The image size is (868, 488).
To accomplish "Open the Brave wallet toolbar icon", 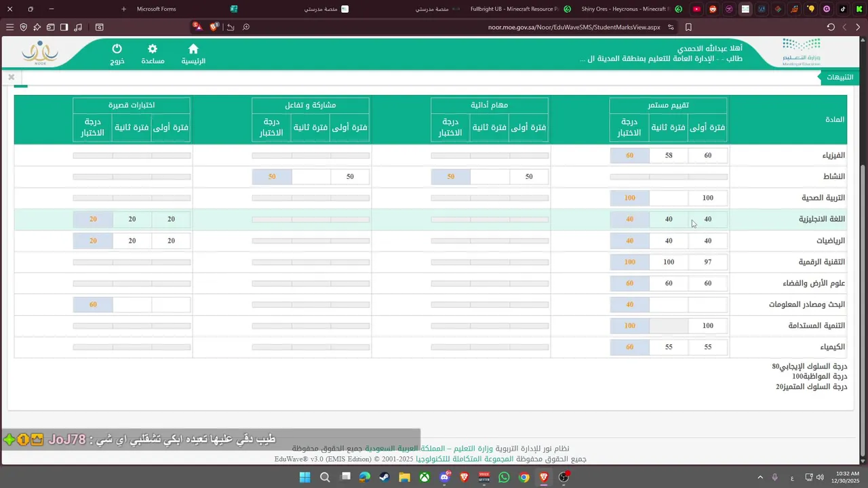I will (50, 27).
